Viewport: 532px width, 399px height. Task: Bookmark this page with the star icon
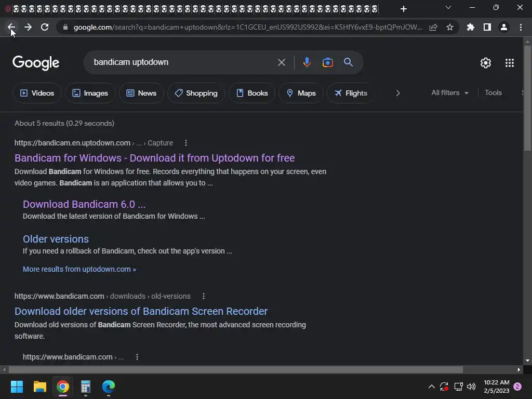(450, 27)
